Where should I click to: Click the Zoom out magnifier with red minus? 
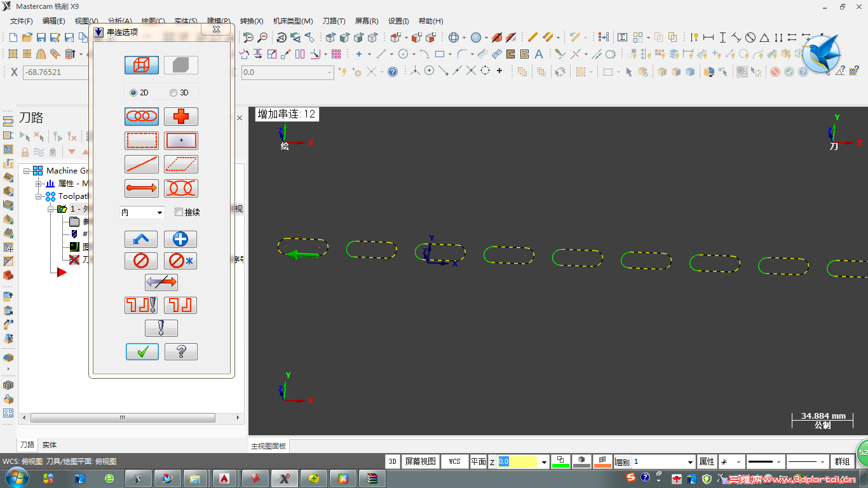[x=248, y=37]
